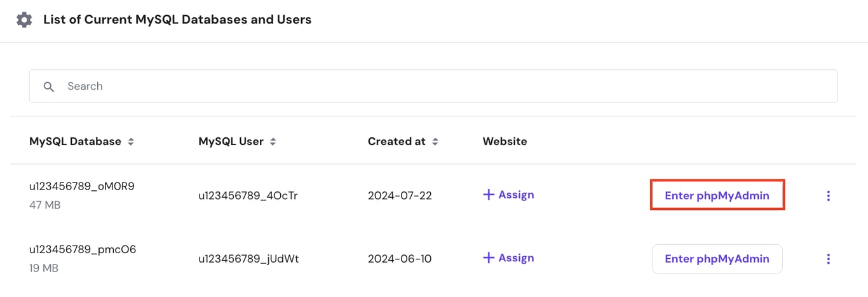Sort by Created at column arrows
This screenshot has width=868, height=297.
point(435,142)
